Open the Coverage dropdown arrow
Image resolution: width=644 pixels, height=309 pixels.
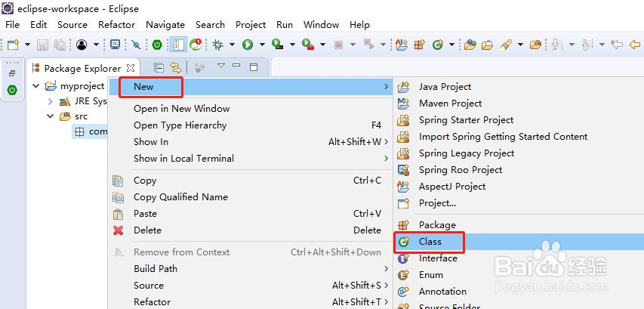(x=292, y=45)
